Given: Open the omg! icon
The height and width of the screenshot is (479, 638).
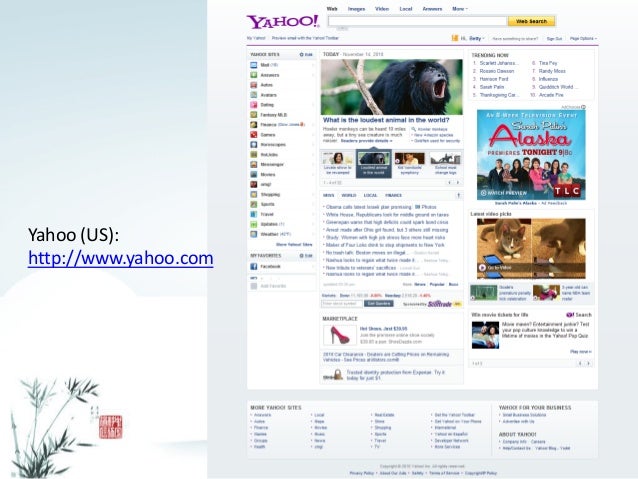Looking at the screenshot, I should 253,184.
